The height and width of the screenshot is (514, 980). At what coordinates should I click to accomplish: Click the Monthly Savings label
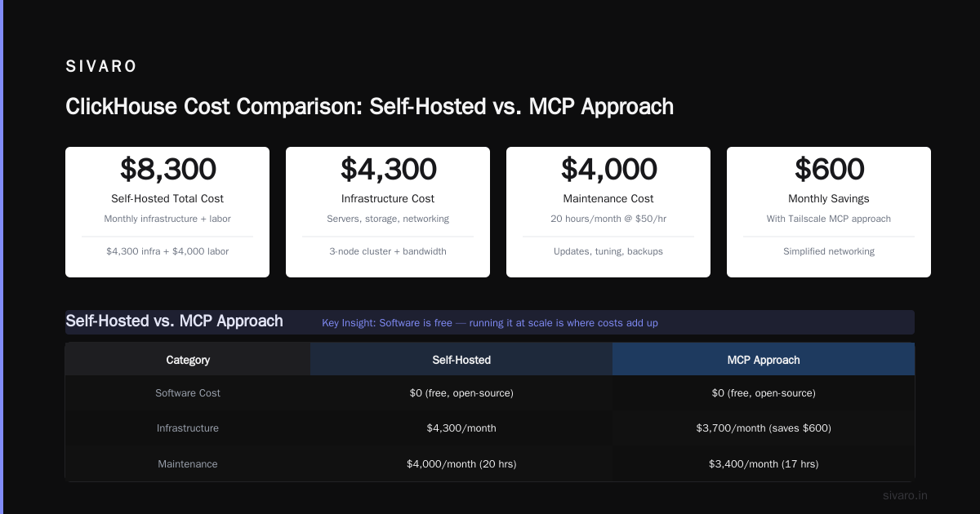click(829, 198)
